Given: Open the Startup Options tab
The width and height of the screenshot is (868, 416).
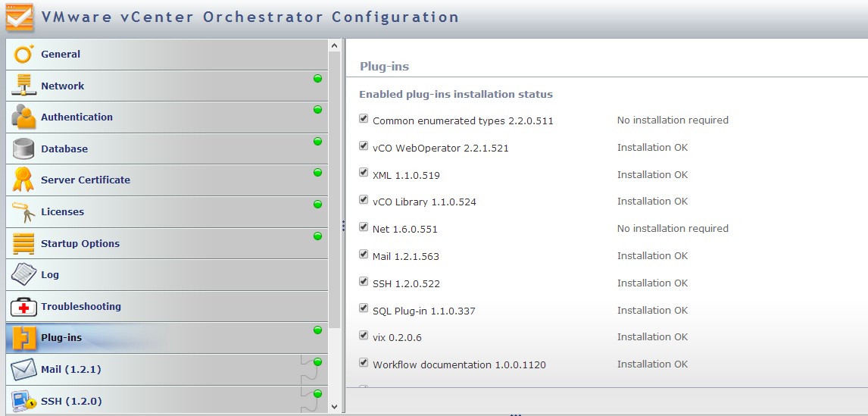Looking at the screenshot, I should click(80, 244).
